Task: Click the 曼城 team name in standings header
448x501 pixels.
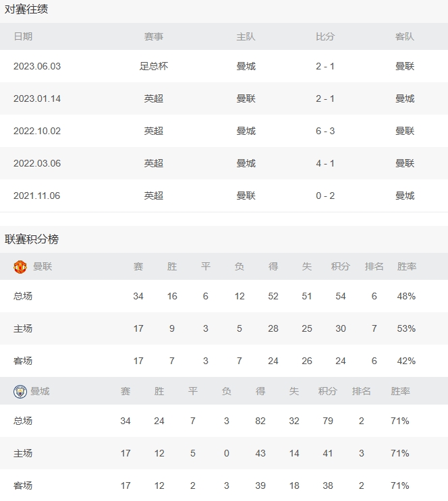Action: pyautogui.click(x=40, y=392)
